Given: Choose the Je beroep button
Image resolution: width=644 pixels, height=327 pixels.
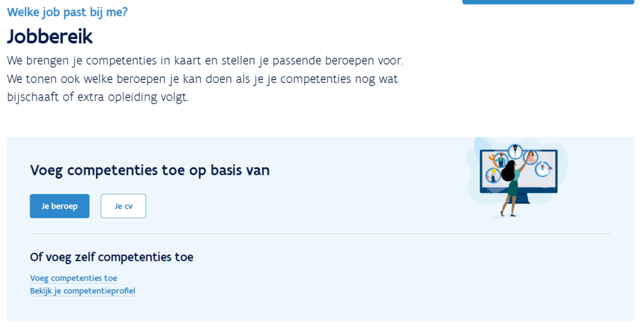Looking at the screenshot, I should pos(60,206).
